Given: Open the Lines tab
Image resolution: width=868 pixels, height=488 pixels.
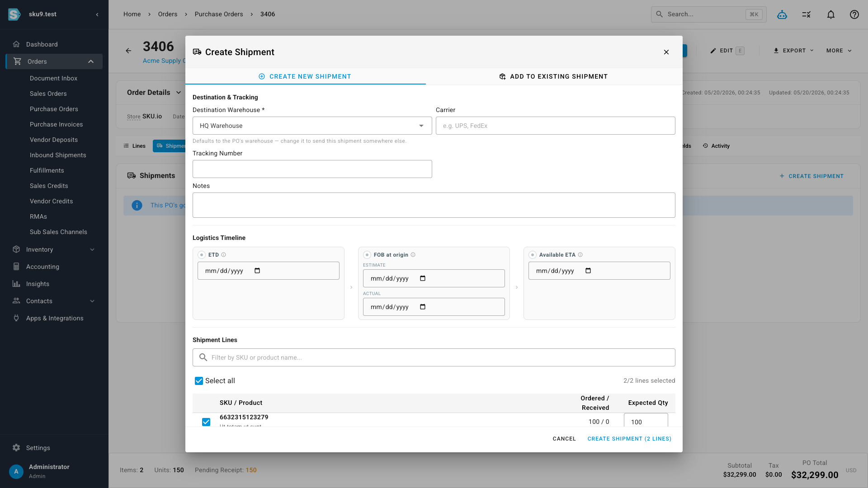Looking at the screenshot, I should coord(135,146).
